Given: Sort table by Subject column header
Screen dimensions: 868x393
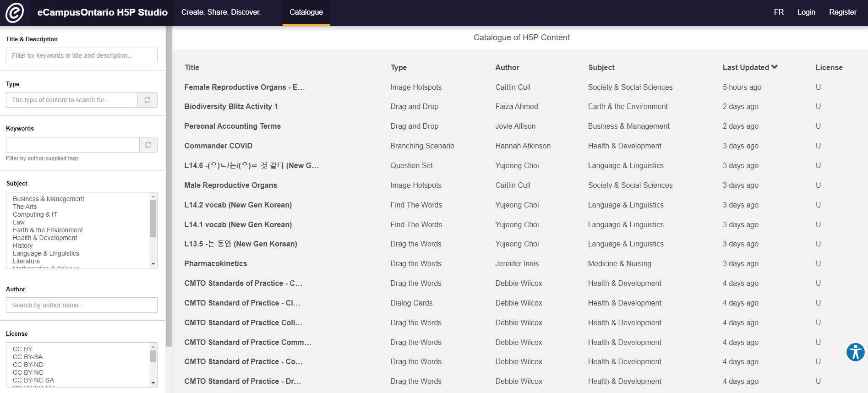Looking at the screenshot, I should coord(601,67).
